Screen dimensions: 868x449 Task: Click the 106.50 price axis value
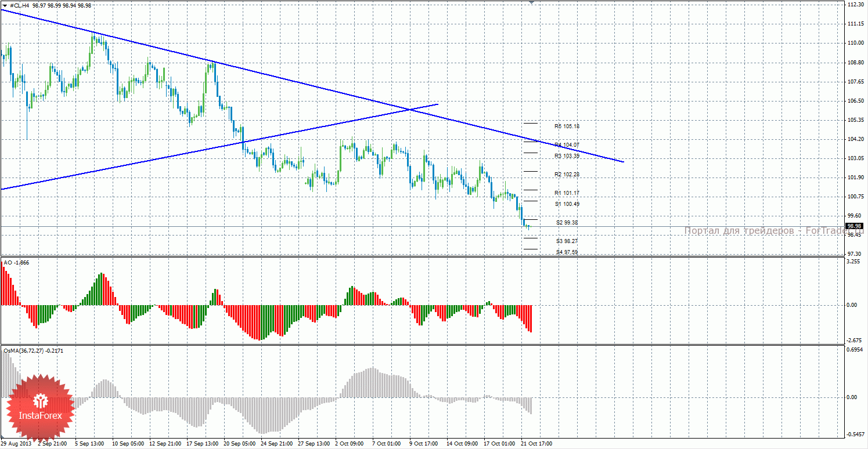(856, 101)
